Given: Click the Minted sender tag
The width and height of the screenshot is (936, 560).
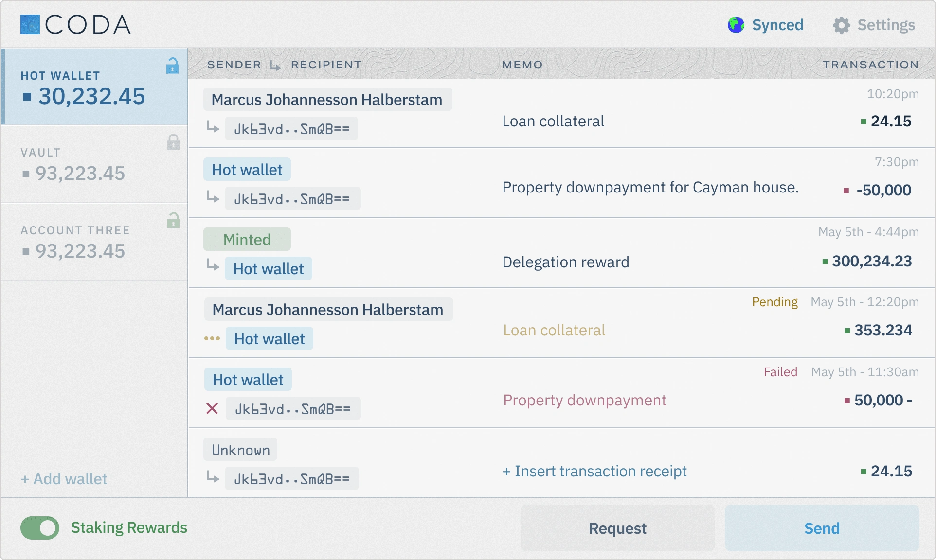Looking at the screenshot, I should coord(247,240).
